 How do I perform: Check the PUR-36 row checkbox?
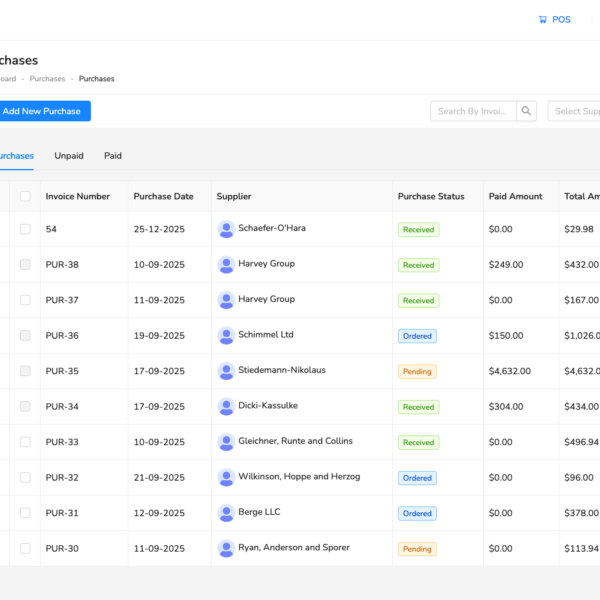point(25,336)
